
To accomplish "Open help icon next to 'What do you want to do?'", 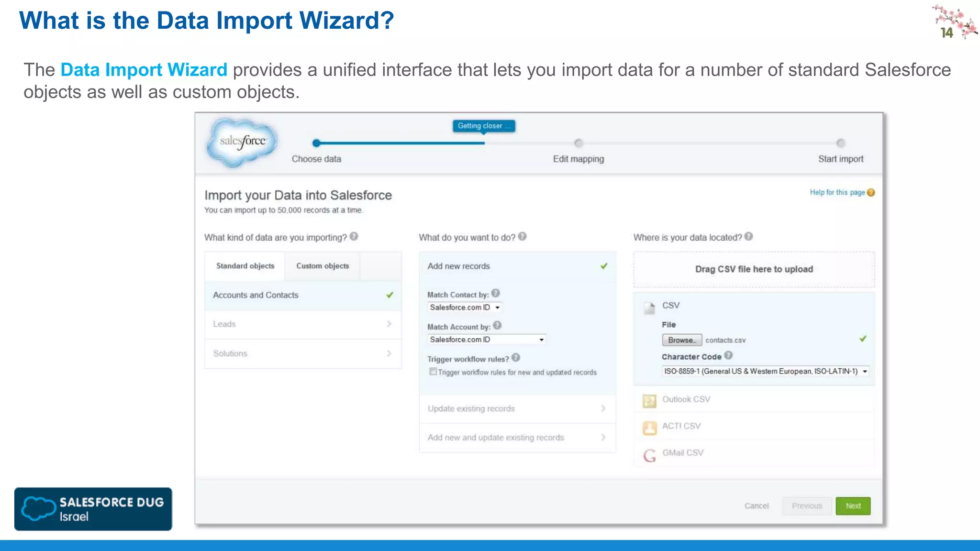I will (x=523, y=236).
